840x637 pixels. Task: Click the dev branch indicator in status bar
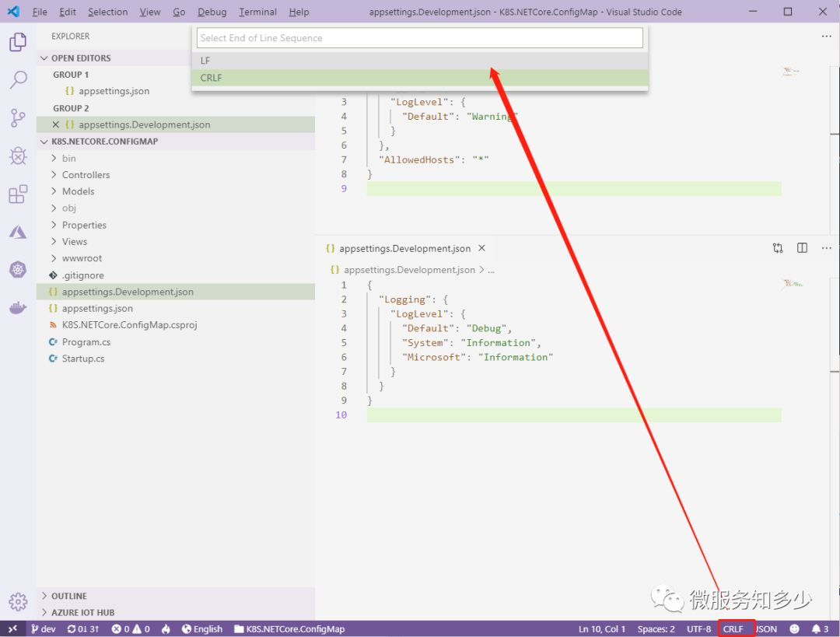pos(44,629)
